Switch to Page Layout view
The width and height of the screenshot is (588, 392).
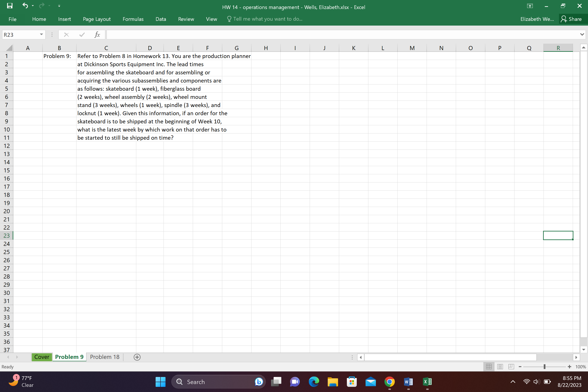coord(500,367)
